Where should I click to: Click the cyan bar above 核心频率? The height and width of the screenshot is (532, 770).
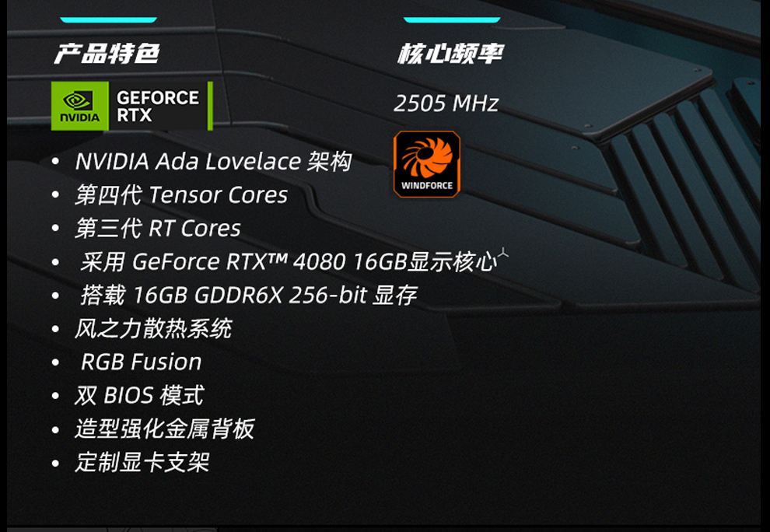[452, 20]
